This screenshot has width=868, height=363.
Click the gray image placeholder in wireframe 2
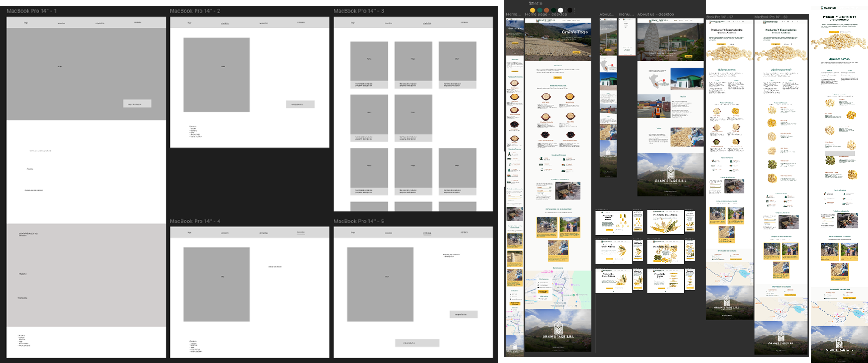tap(216, 75)
